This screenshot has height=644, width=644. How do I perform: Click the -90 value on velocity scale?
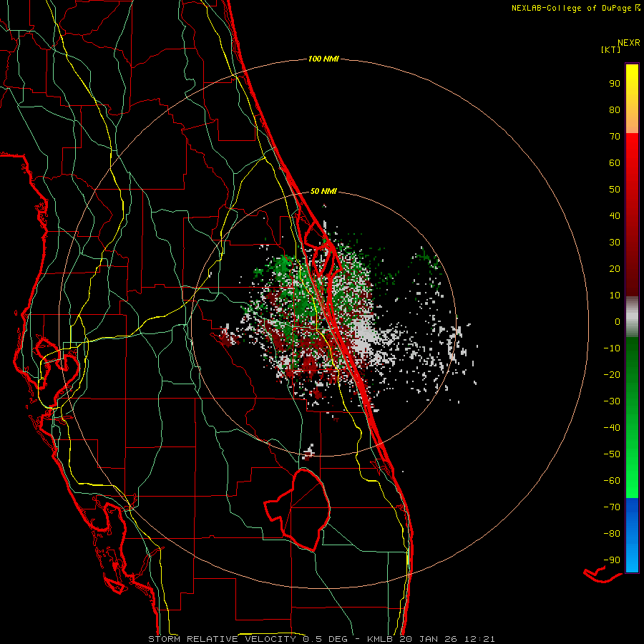tap(612, 560)
